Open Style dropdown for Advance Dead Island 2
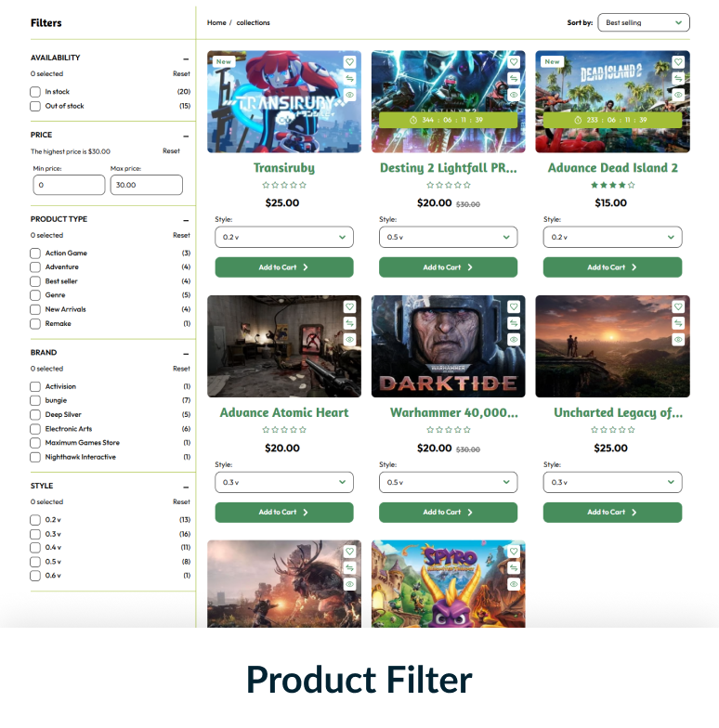 (613, 238)
